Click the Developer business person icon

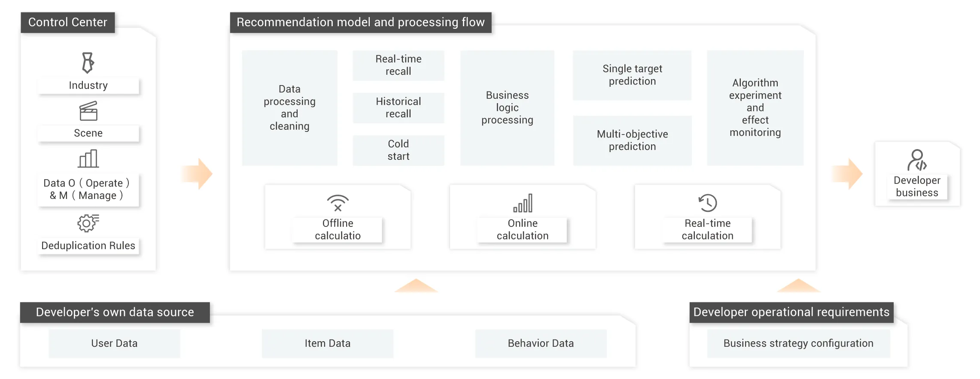pos(917,160)
